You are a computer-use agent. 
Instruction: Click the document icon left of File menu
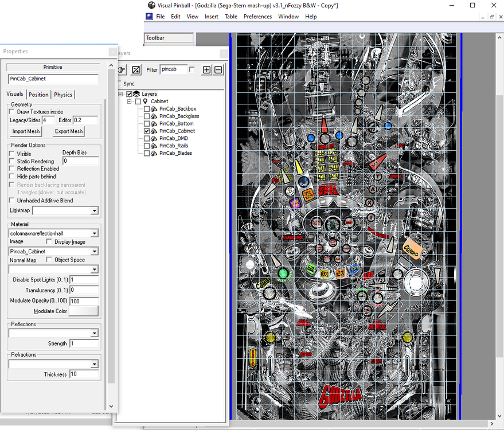pos(149,17)
